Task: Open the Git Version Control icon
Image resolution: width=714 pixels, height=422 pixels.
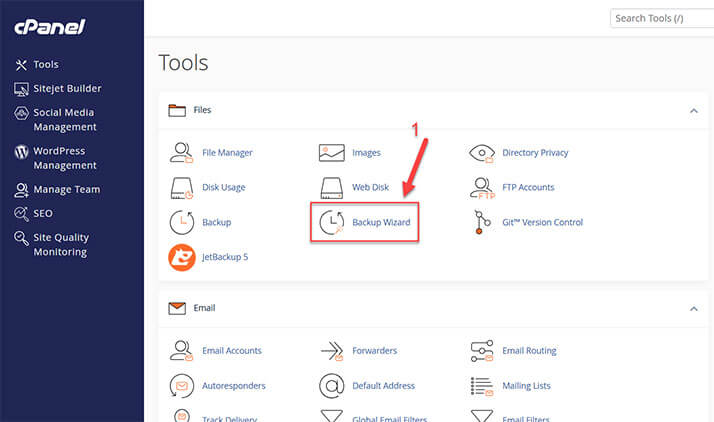Action: [x=483, y=222]
